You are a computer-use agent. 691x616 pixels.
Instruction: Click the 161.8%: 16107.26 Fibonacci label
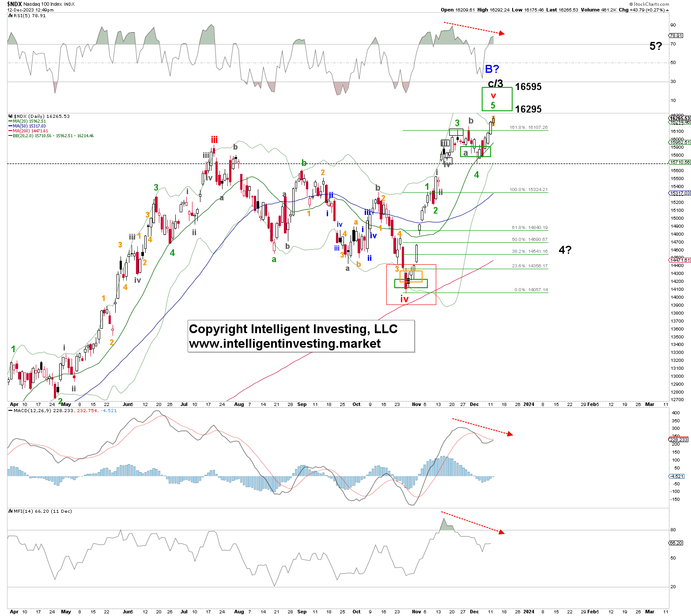pos(529,128)
